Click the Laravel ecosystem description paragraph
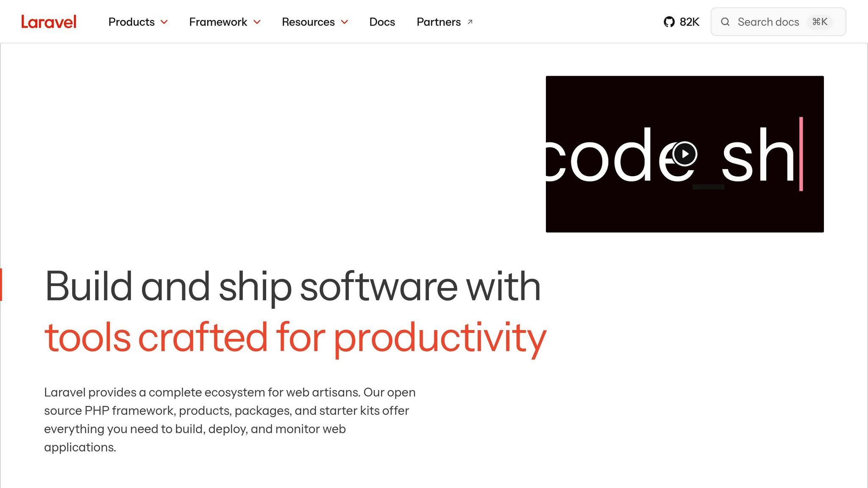This screenshot has height=488, width=868. pyautogui.click(x=229, y=419)
